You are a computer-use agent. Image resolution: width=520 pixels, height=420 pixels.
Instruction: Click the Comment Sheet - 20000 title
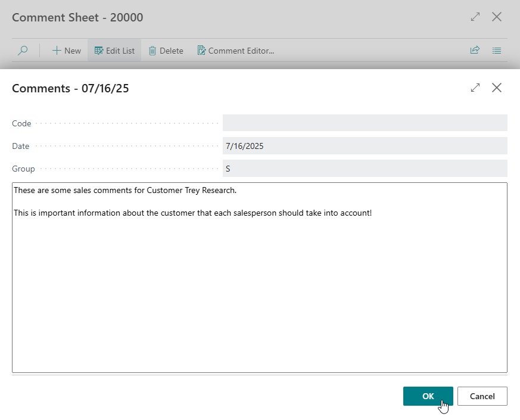tap(77, 17)
